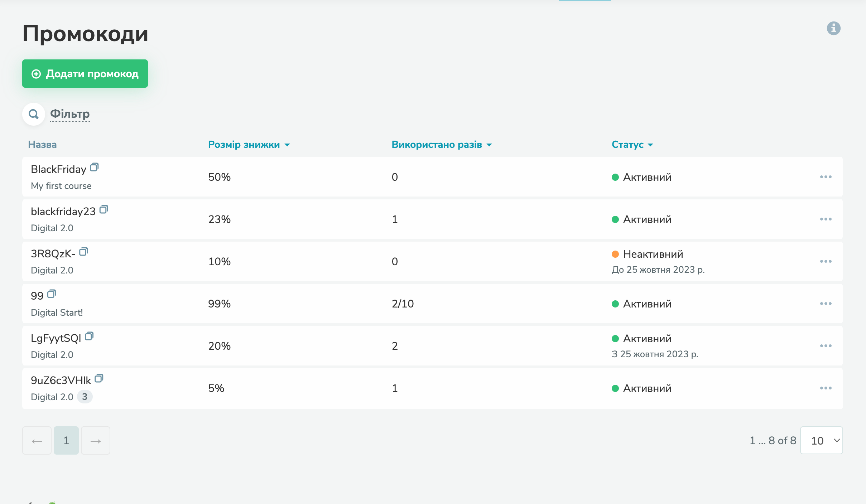Copy the 3R8QzK- promo code
Image resolution: width=866 pixels, height=504 pixels.
pyautogui.click(x=83, y=252)
